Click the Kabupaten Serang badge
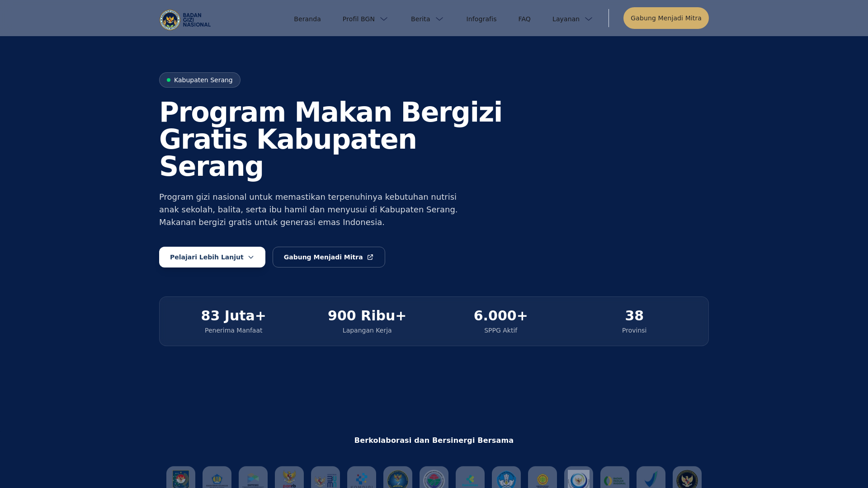The height and width of the screenshot is (488, 868). click(x=200, y=80)
